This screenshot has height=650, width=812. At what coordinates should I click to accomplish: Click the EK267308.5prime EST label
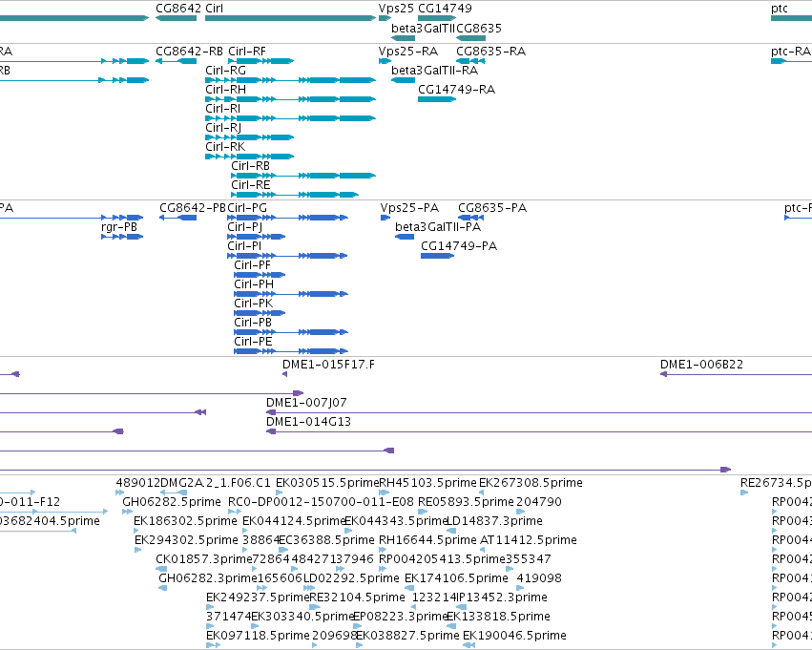tap(531, 483)
